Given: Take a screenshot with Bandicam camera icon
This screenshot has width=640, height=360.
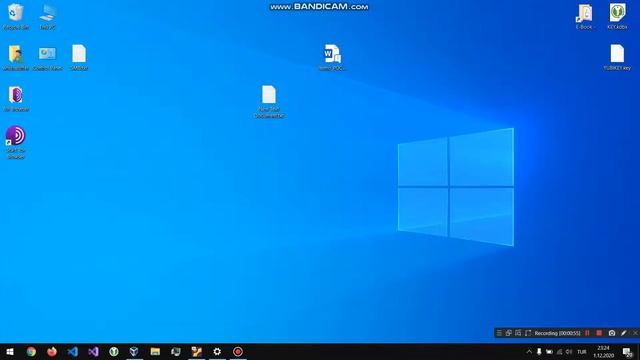Looking at the screenshot, I should (x=611, y=333).
